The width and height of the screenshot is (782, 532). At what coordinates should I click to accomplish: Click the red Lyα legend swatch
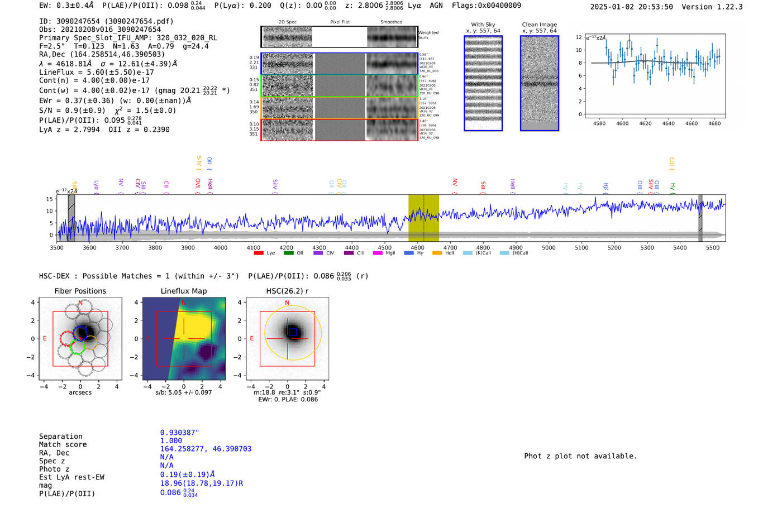[x=258, y=253]
